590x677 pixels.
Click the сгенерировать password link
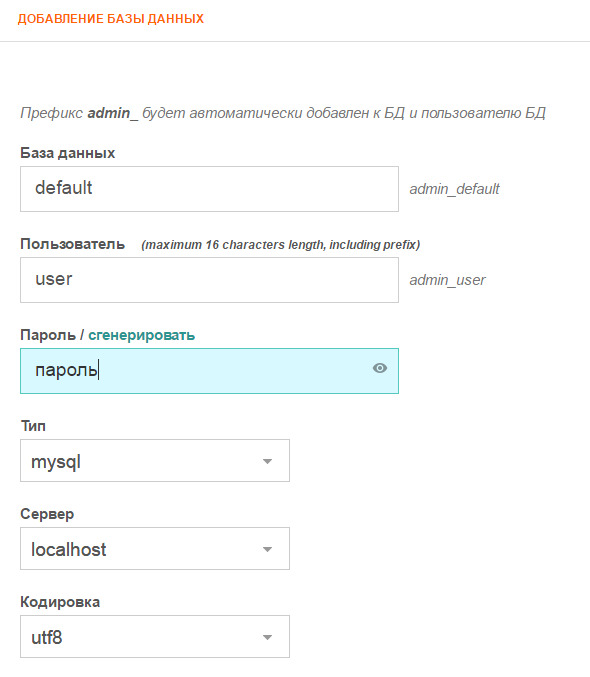click(x=142, y=335)
